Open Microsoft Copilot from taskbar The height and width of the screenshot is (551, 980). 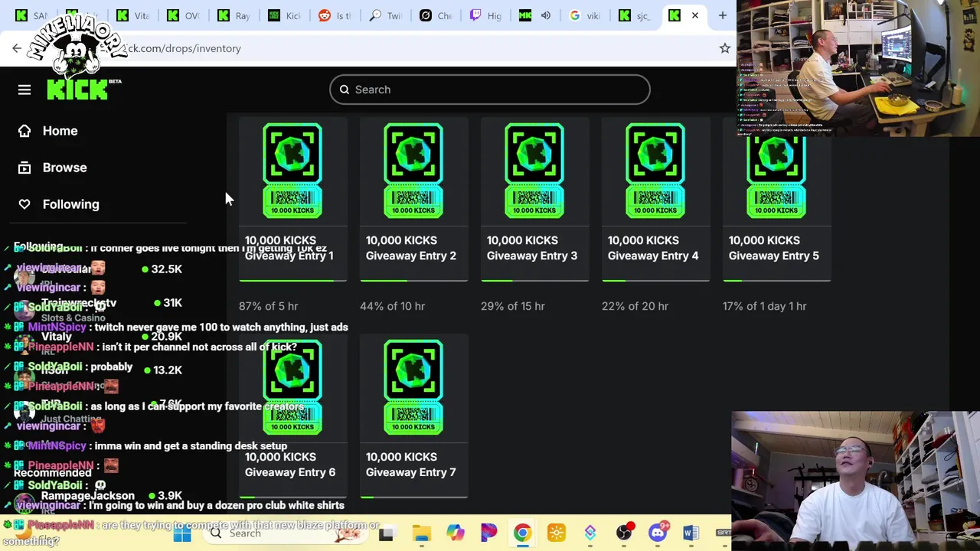pos(456,533)
